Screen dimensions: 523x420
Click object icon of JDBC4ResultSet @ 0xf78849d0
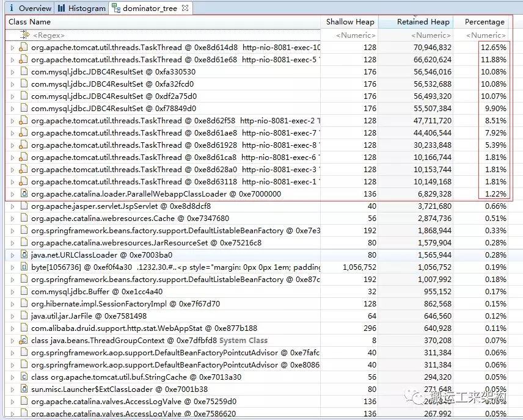24,108
